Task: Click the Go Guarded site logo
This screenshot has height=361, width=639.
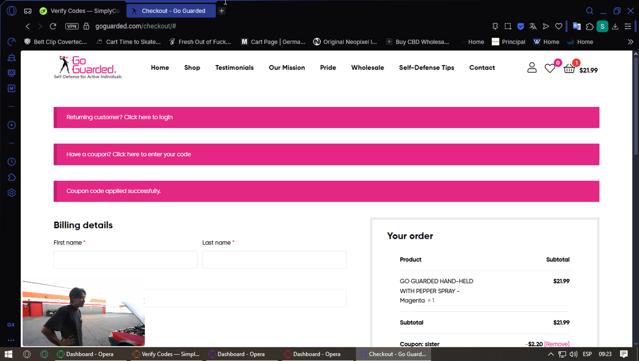Action: click(x=88, y=67)
